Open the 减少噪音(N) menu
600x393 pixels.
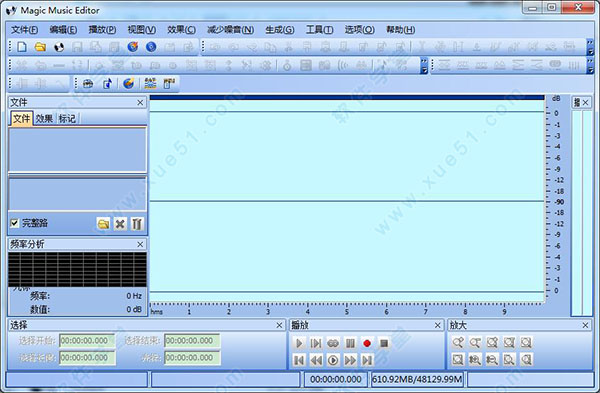[x=230, y=29]
